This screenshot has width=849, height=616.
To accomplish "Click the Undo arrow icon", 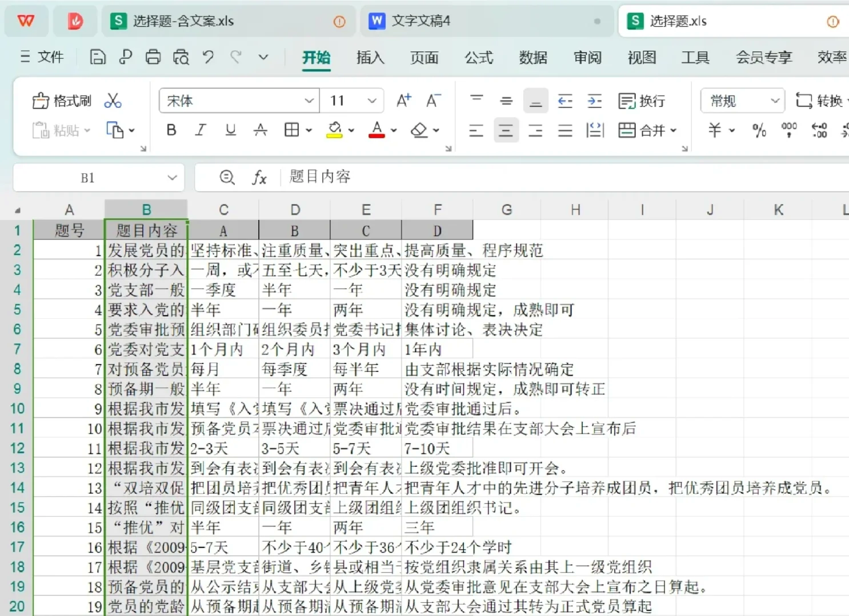I will 208,57.
